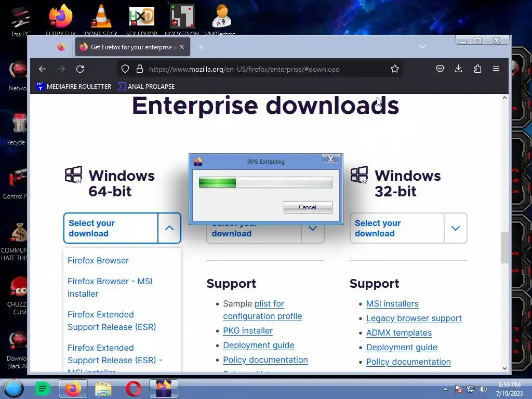Open the Legacy browser support link
Screen dimensions: 532x399
(x=414, y=318)
